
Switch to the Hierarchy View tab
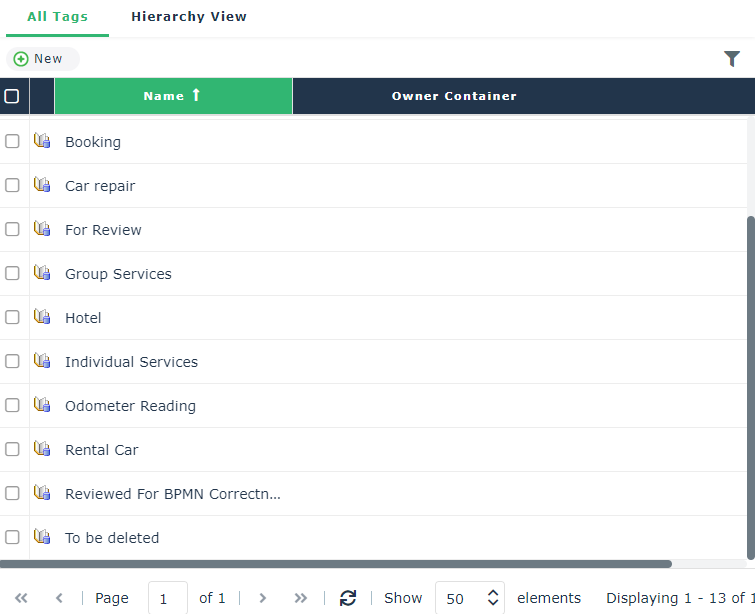point(189,17)
